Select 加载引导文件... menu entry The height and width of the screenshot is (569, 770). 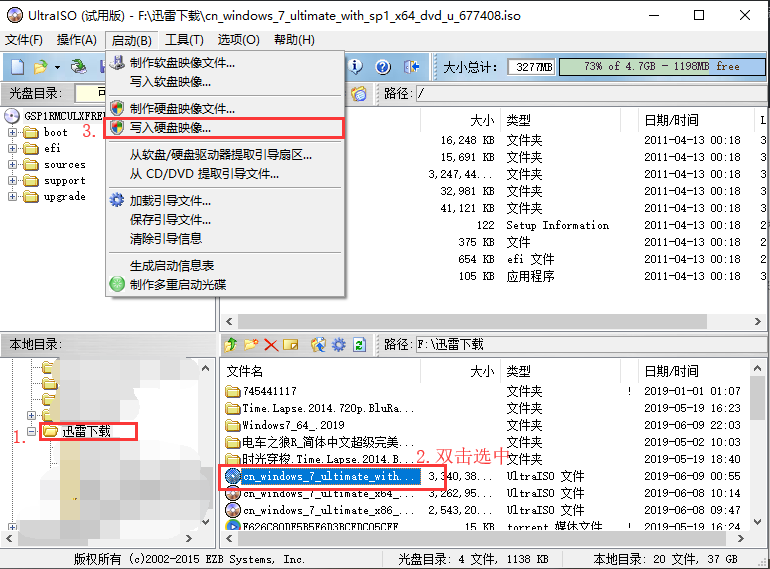coord(225,201)
